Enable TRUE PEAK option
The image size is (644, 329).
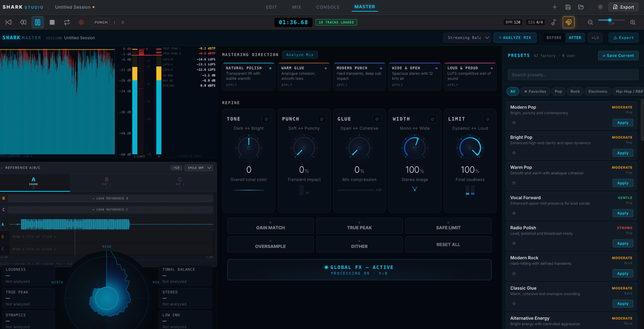(x=359, y=226)
